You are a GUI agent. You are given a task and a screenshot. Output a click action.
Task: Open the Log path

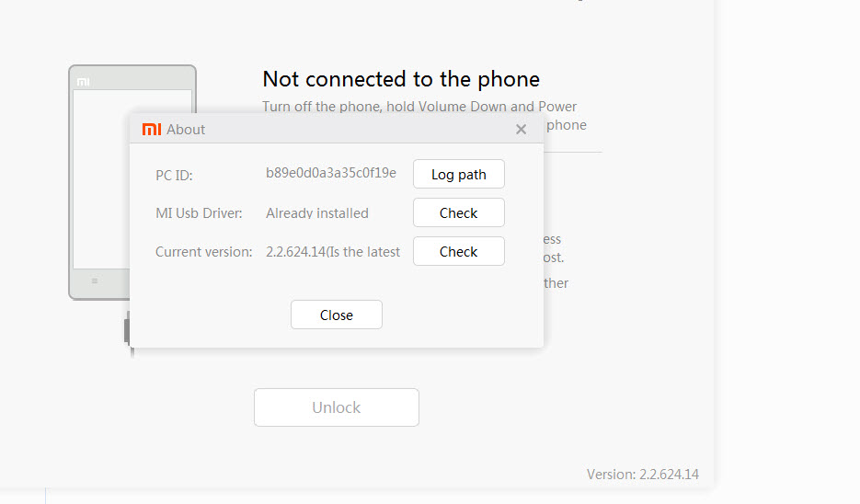(x=458, y=175)
